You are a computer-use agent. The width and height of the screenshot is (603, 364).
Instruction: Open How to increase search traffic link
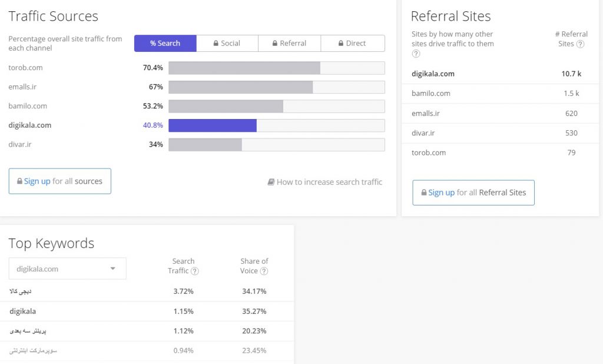coord(325,182)
